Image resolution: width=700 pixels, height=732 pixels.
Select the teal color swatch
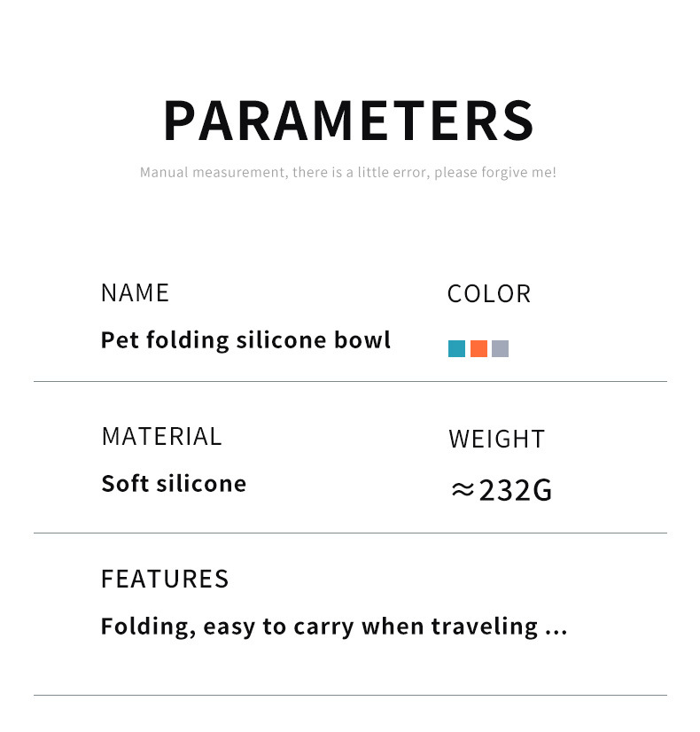(456, 348)
